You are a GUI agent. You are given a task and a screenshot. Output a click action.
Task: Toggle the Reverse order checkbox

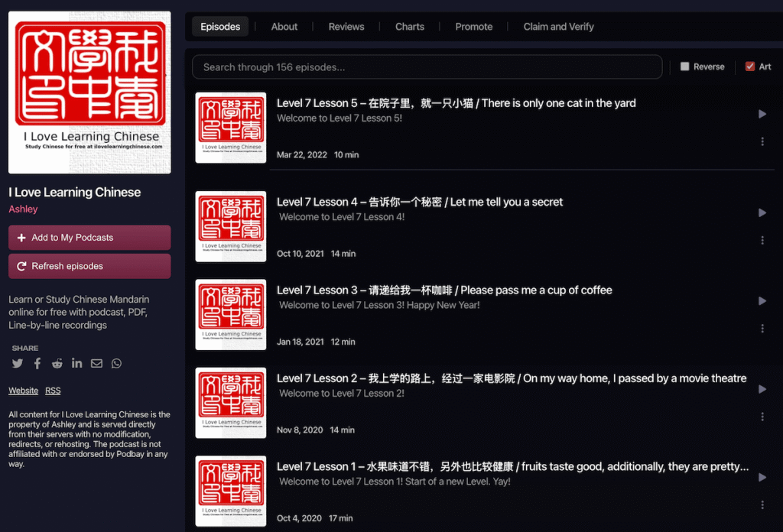(x=684, y=66)
